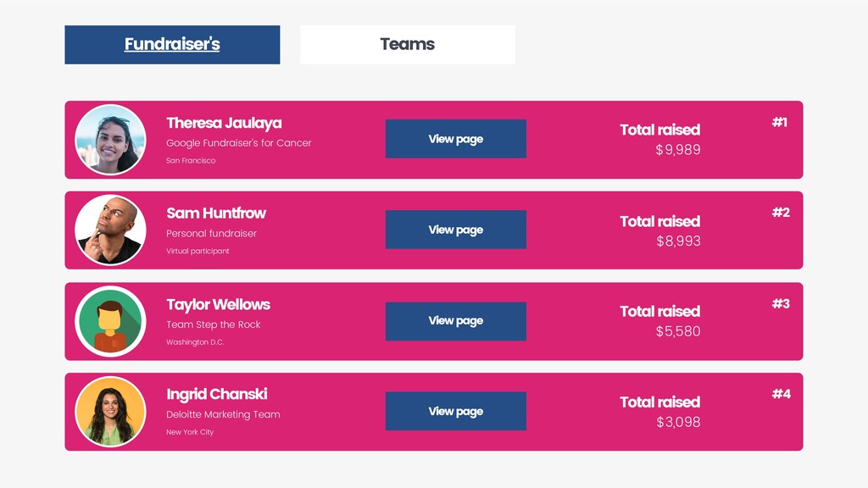Open Theresa Jaulaya's profile photo
Screen dimensions: 868x488
point(111,140)
